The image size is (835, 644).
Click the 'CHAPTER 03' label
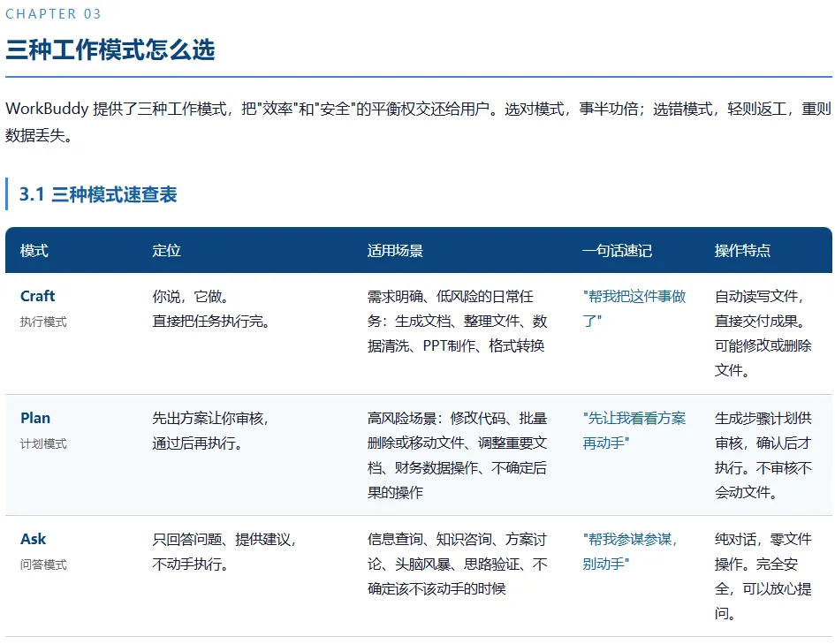[53, 14]
